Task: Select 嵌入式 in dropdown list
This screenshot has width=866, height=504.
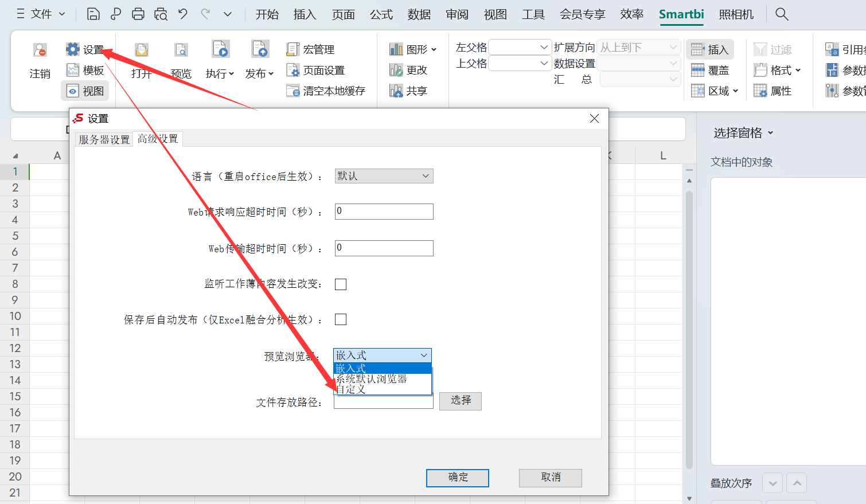Action: pos(383,368)
